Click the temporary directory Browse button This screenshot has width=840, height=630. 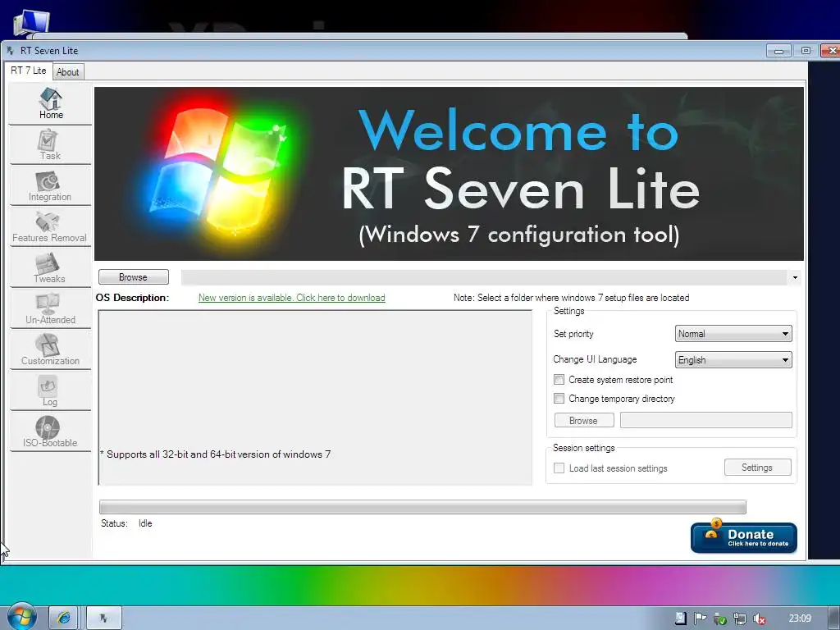(584, 421)
